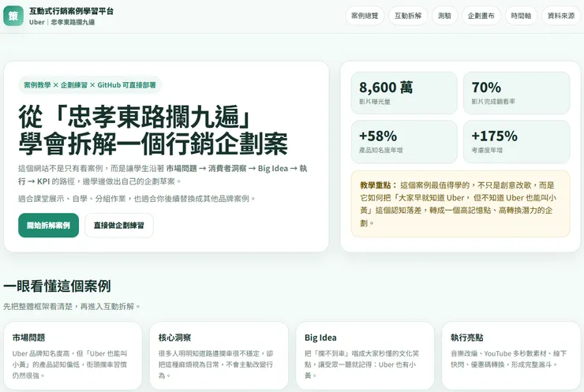The image size is (584, 392).
Task: Click the 開始拆解案例 button
Action: (x=48, y=226)
